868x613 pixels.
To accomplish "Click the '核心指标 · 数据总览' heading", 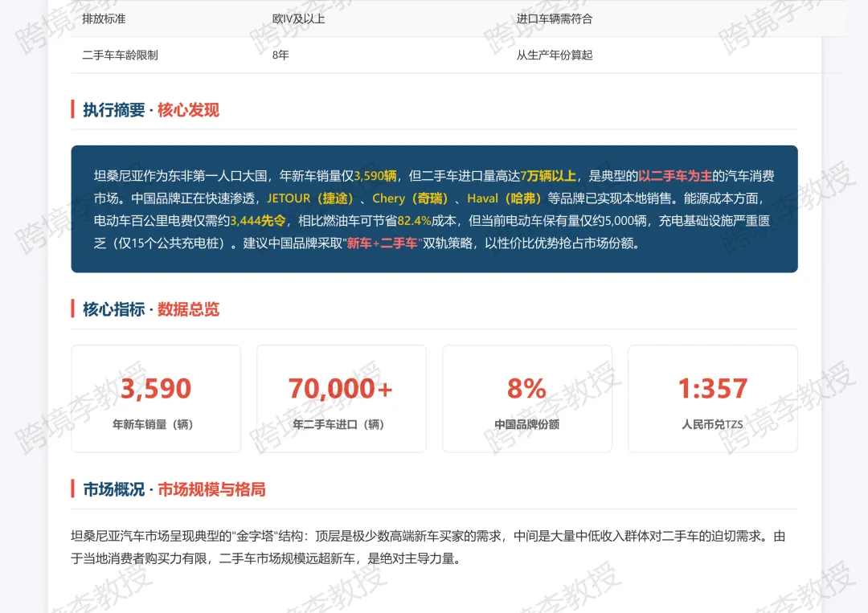I will [x=150, y=309].
